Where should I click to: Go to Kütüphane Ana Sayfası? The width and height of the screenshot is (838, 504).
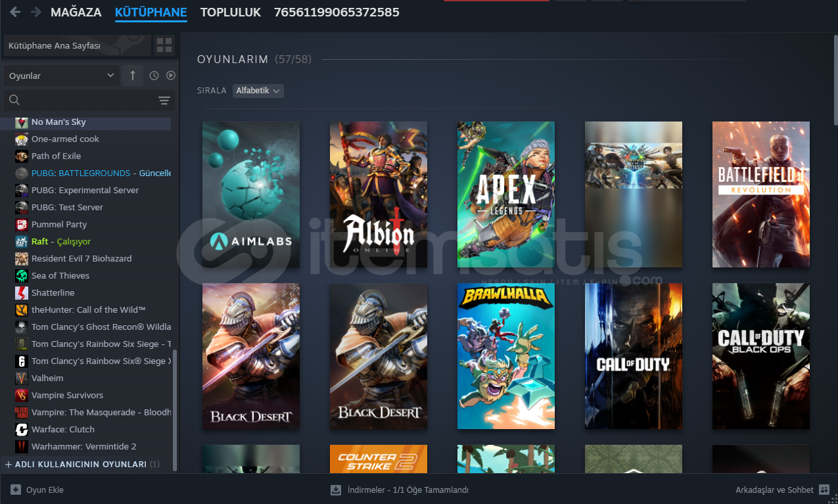point(78,46)
